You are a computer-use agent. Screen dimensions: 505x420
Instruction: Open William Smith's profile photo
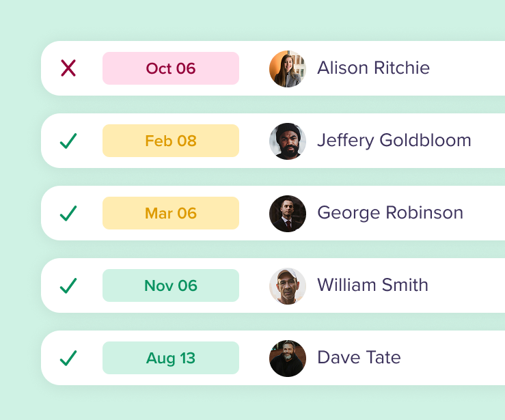tap(288, 285)
